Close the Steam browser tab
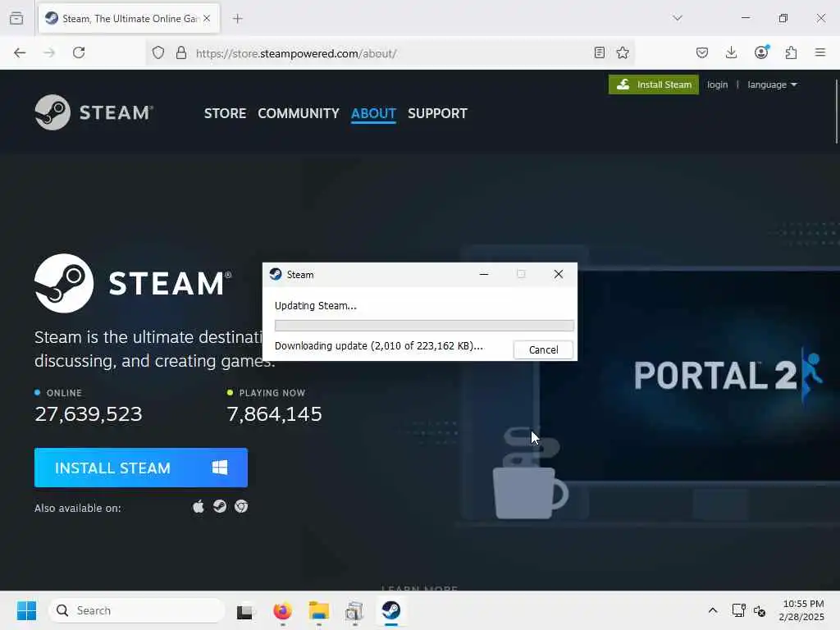The height and width of the screenshot is (630, 840). [207, 18]
